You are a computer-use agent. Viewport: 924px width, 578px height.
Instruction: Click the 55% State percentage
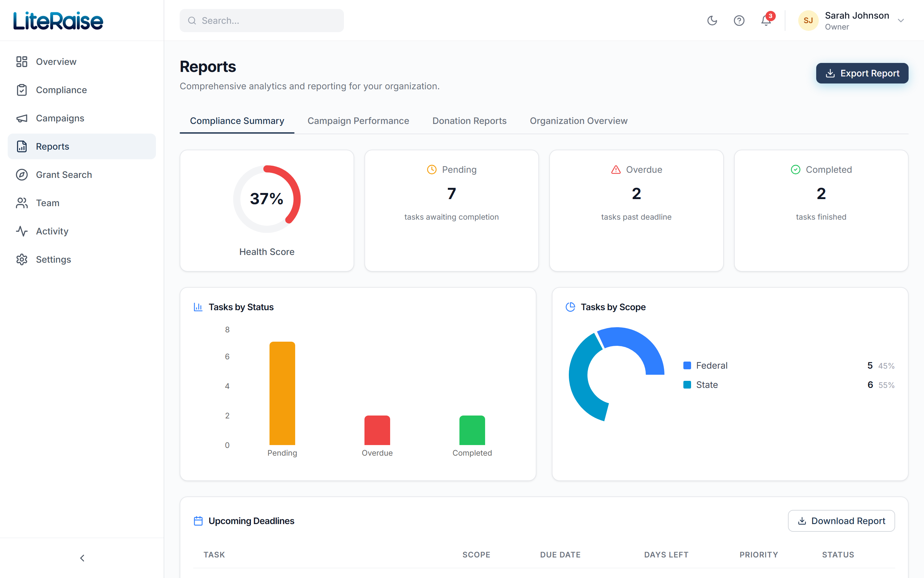(886, 385)
